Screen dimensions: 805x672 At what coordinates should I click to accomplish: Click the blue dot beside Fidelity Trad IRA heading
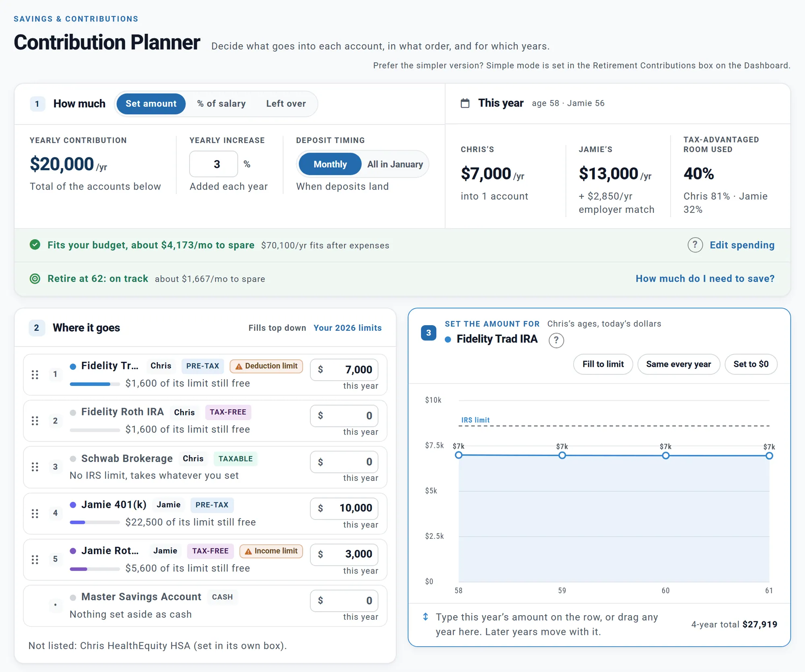pyautogui.click(x=448, y=340)
